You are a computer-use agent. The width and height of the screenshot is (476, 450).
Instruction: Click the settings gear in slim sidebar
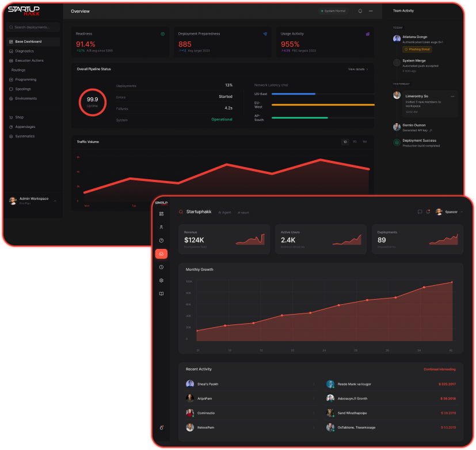point(161,280)
